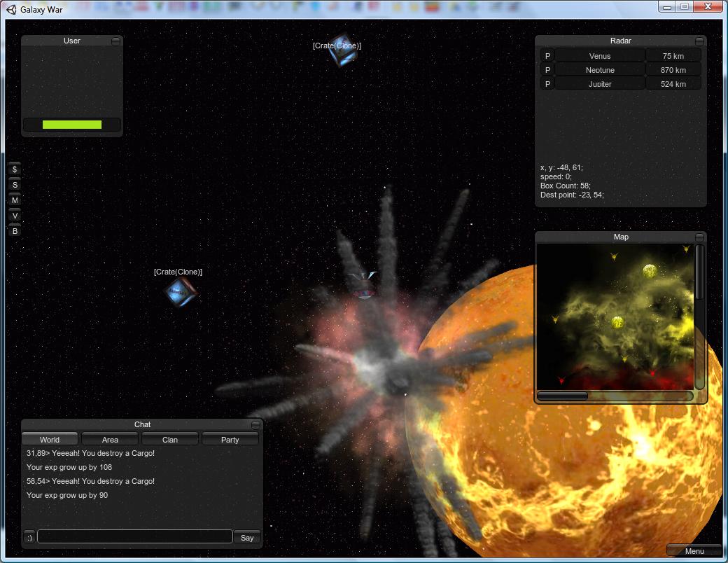Image resolution: width=728 pixels, height=563 pixels.
Task: Switch to Area chat tab
Action: [x=110, y=440]
